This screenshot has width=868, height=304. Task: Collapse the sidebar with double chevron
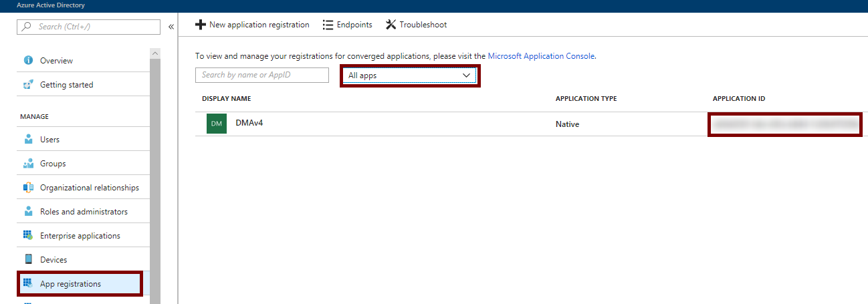(x=171, y=27)
